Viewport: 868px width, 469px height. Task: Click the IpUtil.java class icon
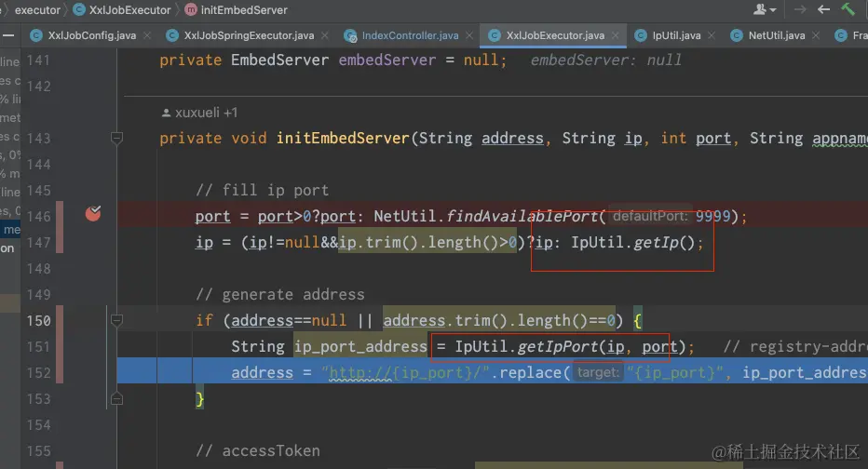point(641,35)
